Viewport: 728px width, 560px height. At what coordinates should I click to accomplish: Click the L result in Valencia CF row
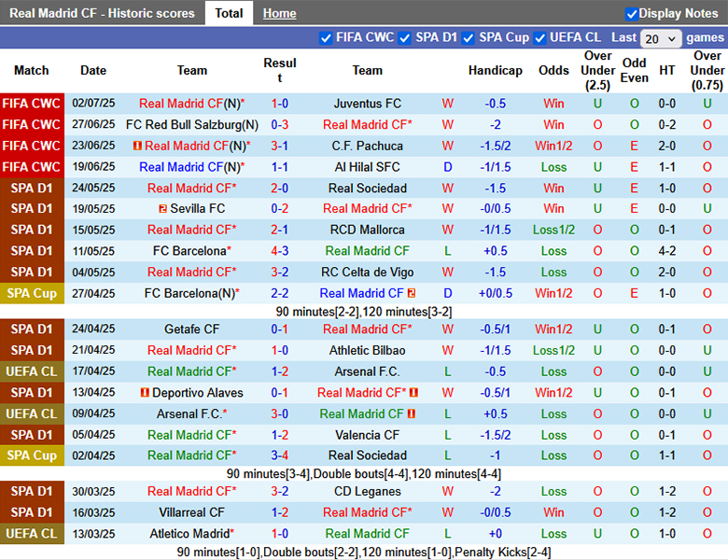point(448,435)
